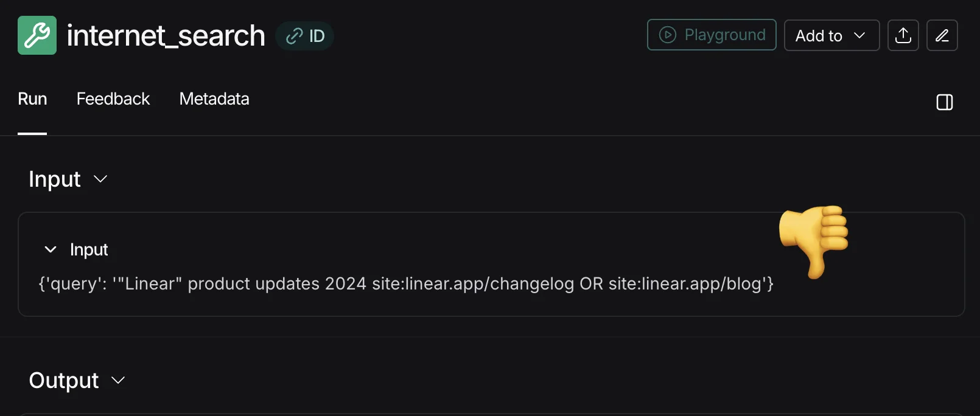Collapse the top-level Input section chevron
The width and height of the screenshot is (980, 416).
[x=100, y=179]
